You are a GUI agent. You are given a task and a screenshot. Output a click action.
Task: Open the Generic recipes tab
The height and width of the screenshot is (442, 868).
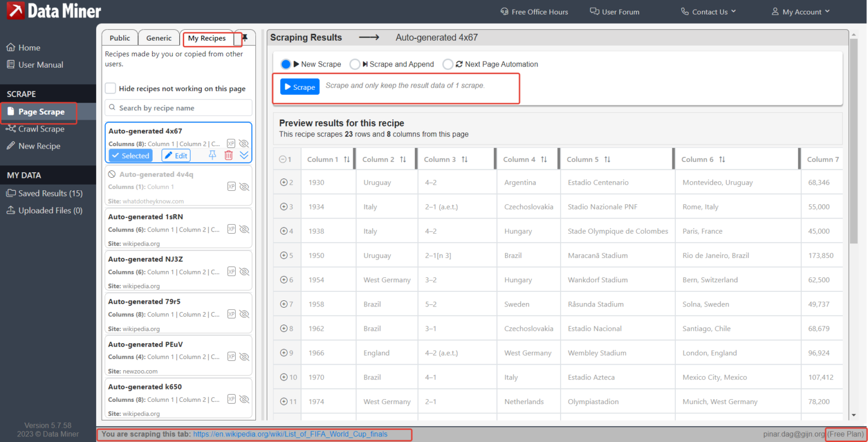pos(159,37)
